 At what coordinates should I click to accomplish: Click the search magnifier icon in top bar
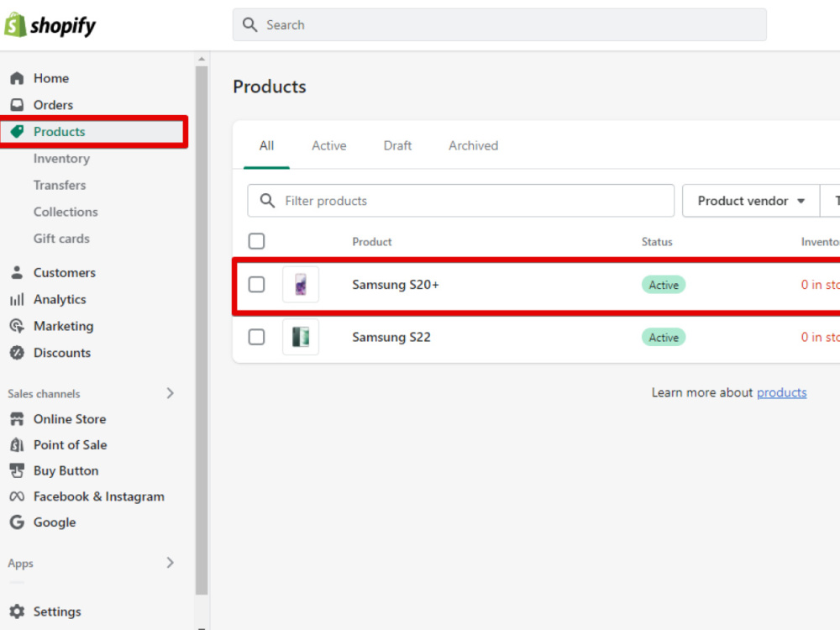(x=249, y=24)
